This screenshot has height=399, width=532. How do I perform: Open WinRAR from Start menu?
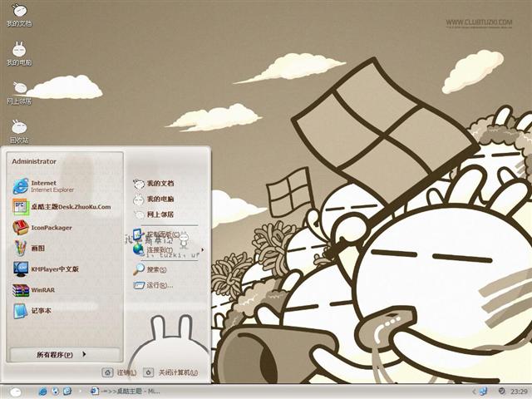click(33, 290)
